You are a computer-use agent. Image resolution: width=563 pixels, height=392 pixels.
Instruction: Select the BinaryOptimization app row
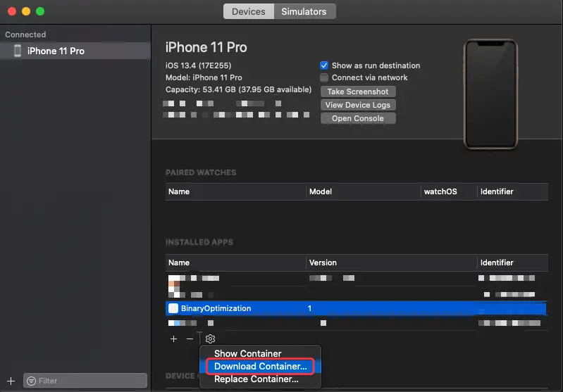coord(356,308)
